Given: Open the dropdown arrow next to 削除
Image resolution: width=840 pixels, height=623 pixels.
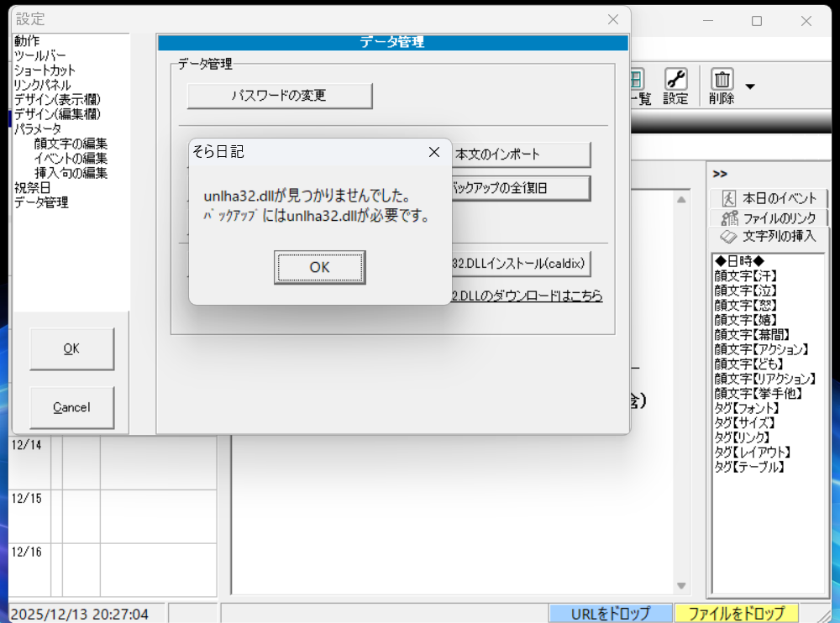Looking at the screenshot, I should [750, 86].
